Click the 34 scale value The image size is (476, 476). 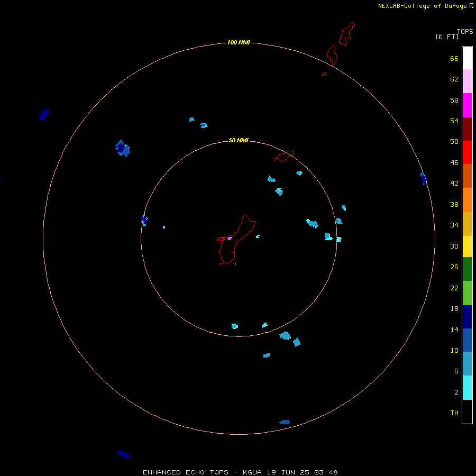point(454,225)
